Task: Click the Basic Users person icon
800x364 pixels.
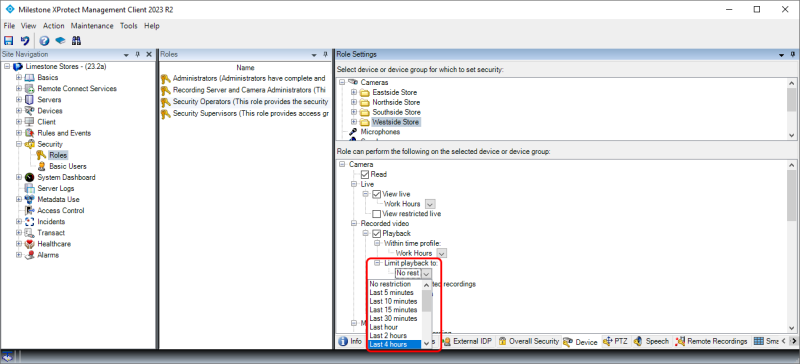Action: coord(41,166)
